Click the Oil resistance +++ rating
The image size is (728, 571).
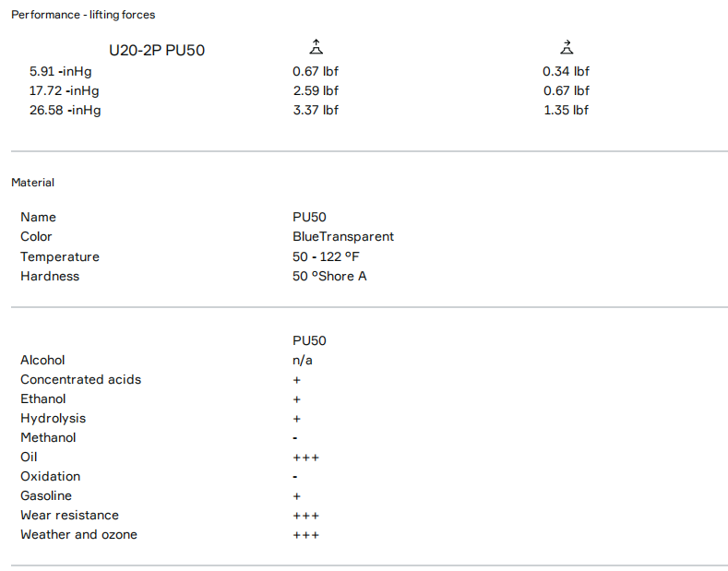click(x=305, y=458)
